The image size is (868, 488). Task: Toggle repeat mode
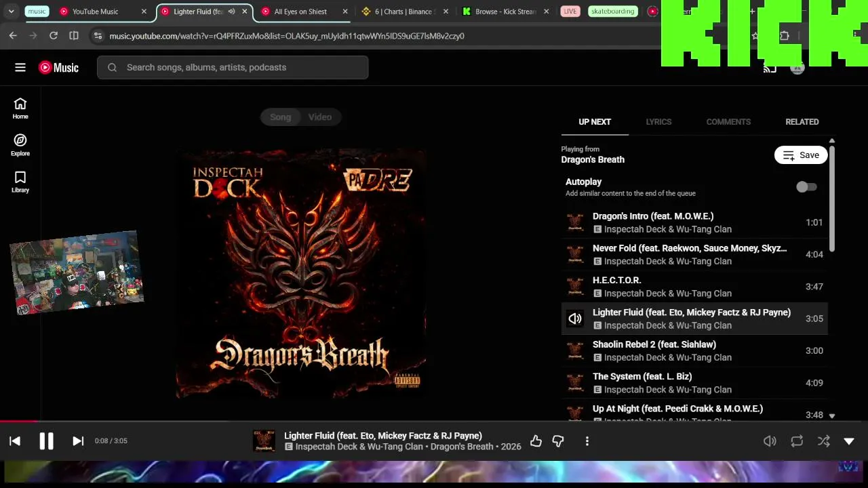pyautogui.click(x=797, y=441)
